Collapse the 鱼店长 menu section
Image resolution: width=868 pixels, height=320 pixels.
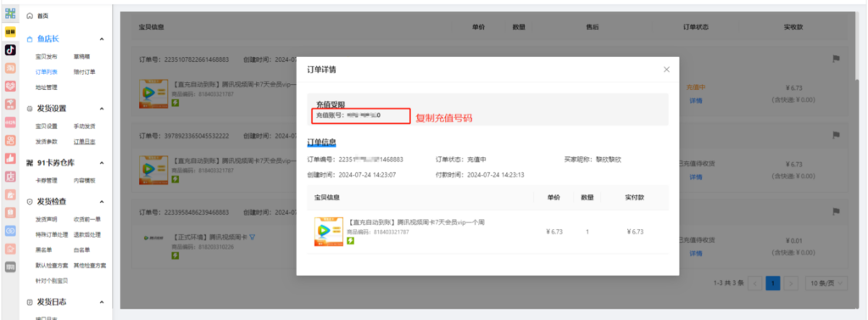click(102, 39)
